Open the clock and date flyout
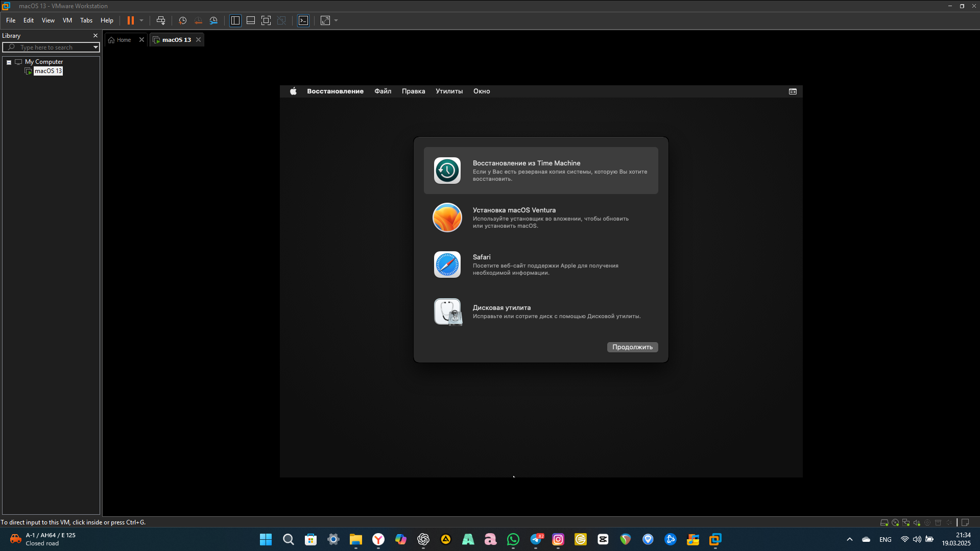The height and width of the screenshot is (551, 980). coord(957,539)
